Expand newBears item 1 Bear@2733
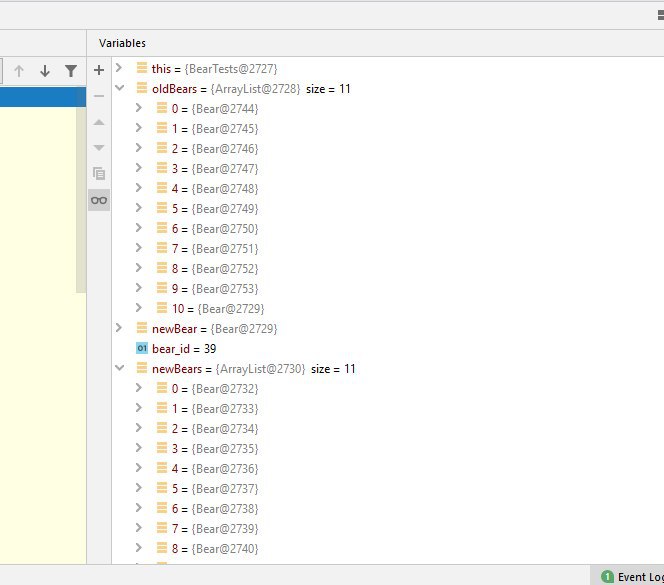The image size is (664, 585). (x=138, y=408)
